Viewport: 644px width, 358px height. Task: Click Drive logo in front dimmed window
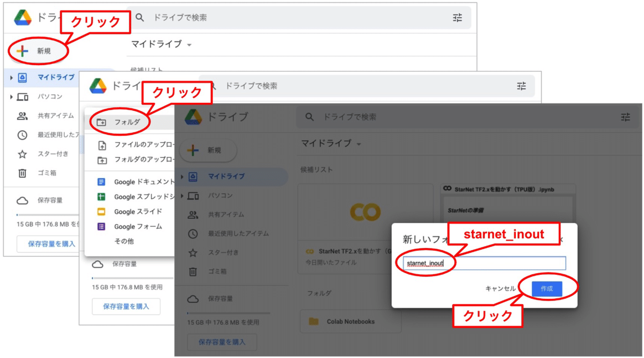click(193, 117)
